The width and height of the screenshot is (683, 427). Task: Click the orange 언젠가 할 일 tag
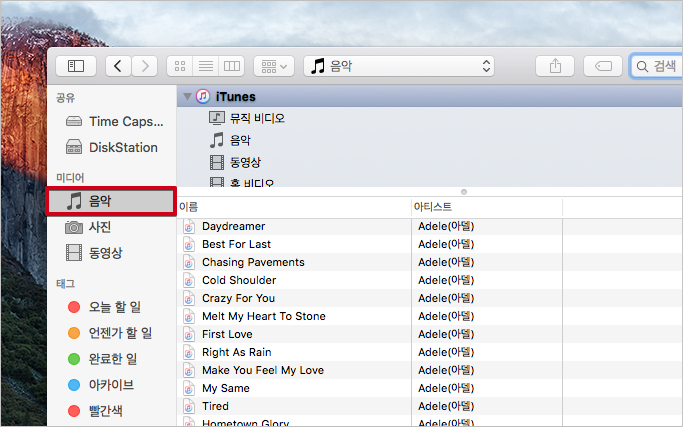[110, 333]
